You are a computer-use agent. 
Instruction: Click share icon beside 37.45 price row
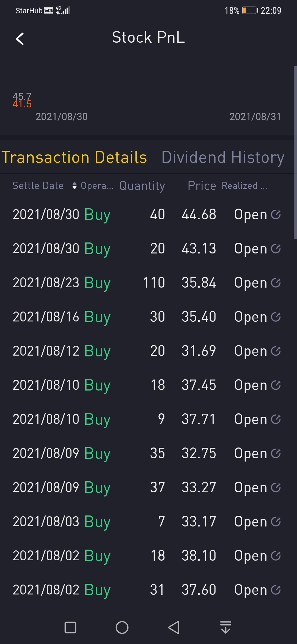click(x=276, y=385)
